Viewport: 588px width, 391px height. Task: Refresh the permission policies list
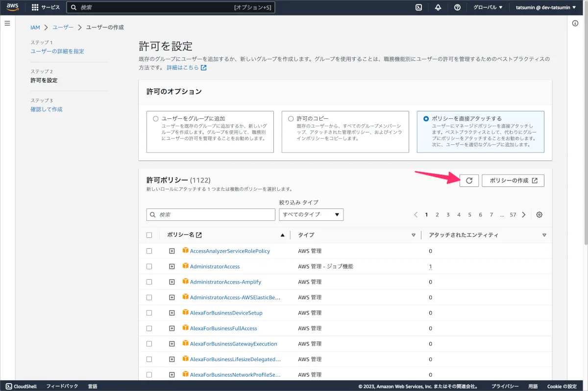(469, 181)
